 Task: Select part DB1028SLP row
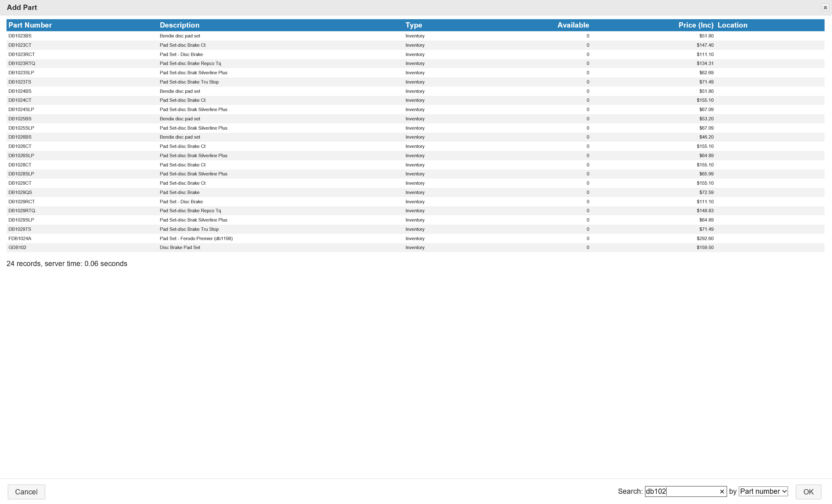click(x=415, y=174)
